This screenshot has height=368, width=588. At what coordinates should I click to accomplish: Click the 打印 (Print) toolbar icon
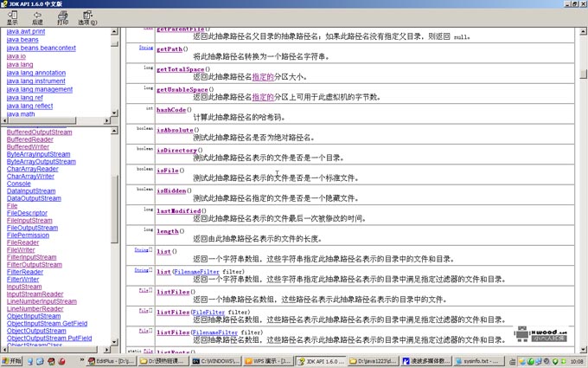coord(62,16)
